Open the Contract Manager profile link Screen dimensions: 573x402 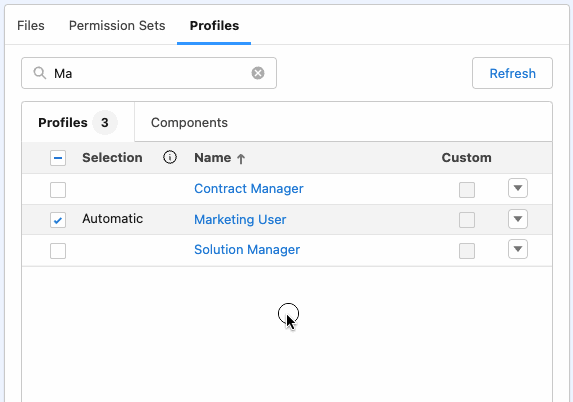248,189
